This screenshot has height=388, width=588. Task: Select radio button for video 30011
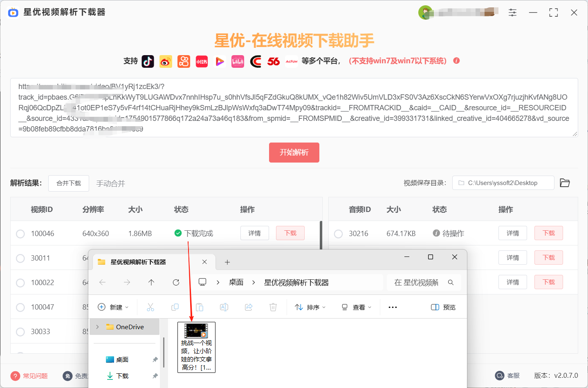tap(20, 258)
